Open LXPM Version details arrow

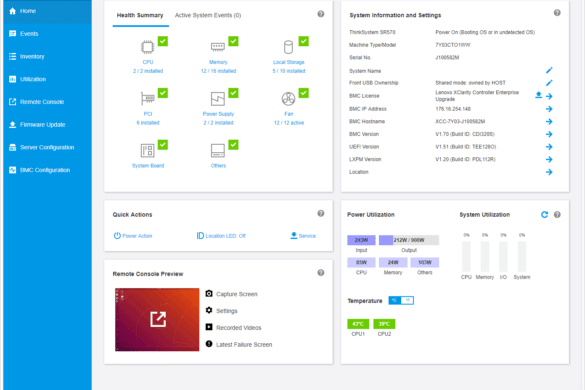pos(549,160)
